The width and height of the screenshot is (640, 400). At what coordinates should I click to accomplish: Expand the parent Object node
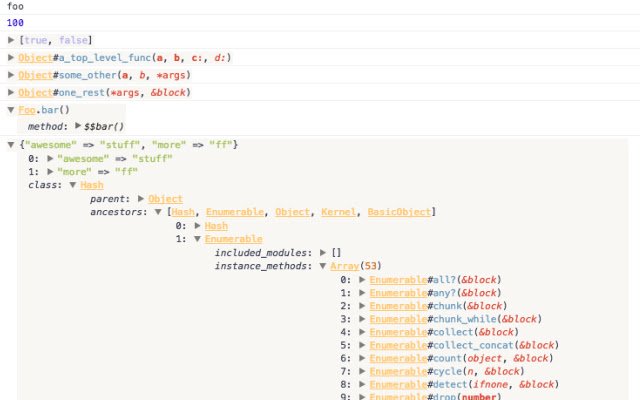[x=141, y=199]
